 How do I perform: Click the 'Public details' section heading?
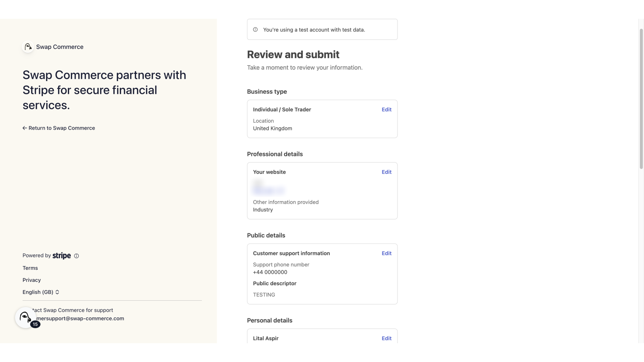click(x=266, y=236)
